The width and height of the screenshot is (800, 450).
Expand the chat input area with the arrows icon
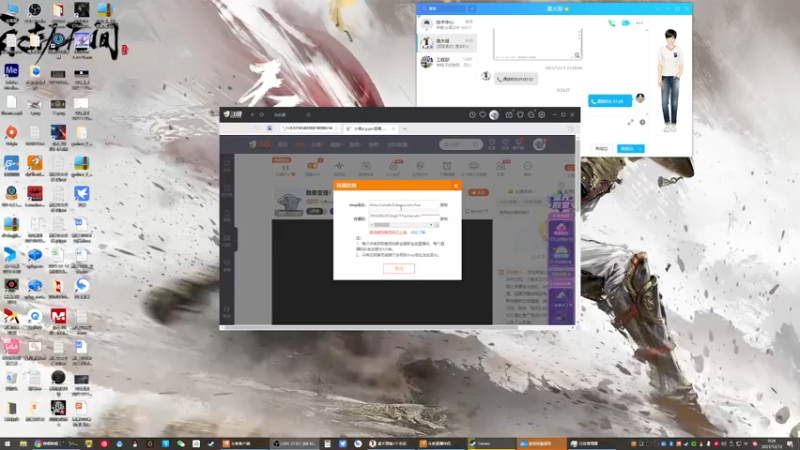tap(631, 122)
